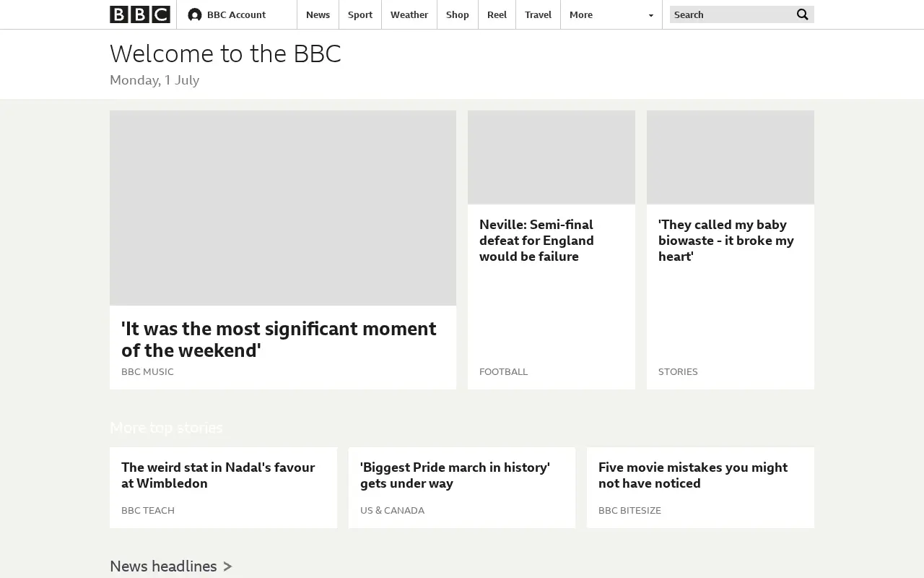The height and width of the screenshot is (578, 924).
Task: Click the US & CANADA category label
Action: (x=392, y=511)
